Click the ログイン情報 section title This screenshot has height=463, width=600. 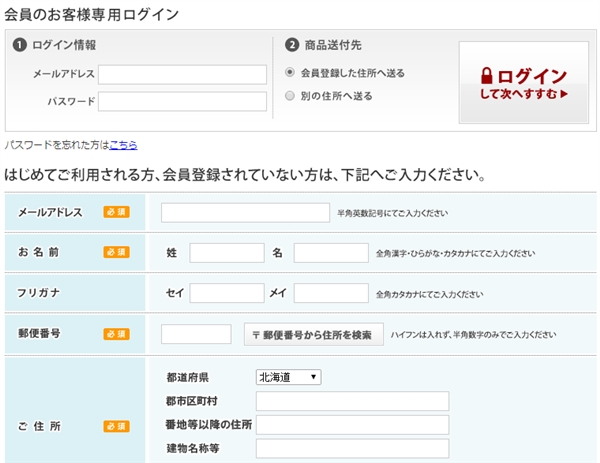(x=64, y=45)
